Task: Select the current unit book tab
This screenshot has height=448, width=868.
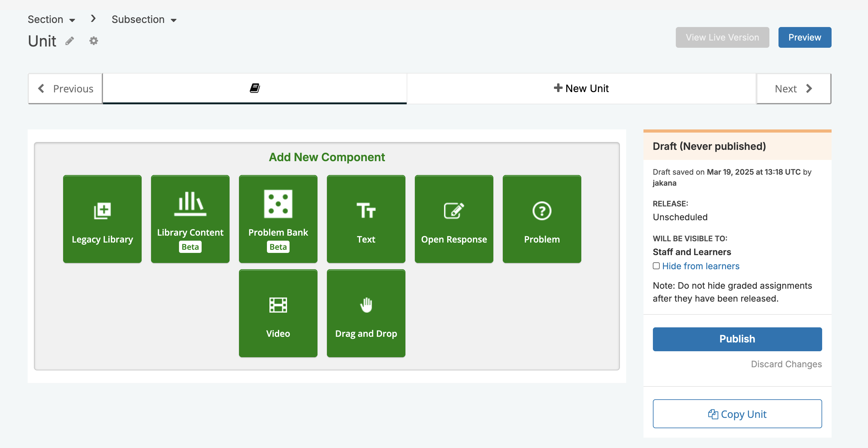Action: coord(254,88)
